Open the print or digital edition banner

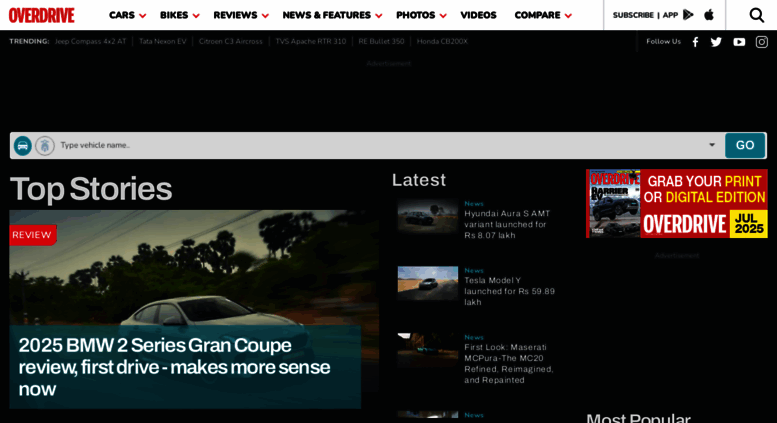pos(676,204)
